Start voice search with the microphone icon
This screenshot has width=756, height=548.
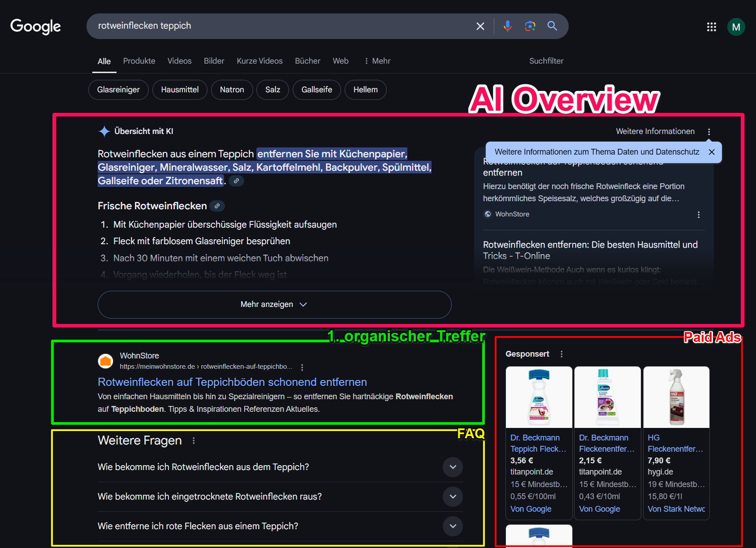[x=507, y=26]
